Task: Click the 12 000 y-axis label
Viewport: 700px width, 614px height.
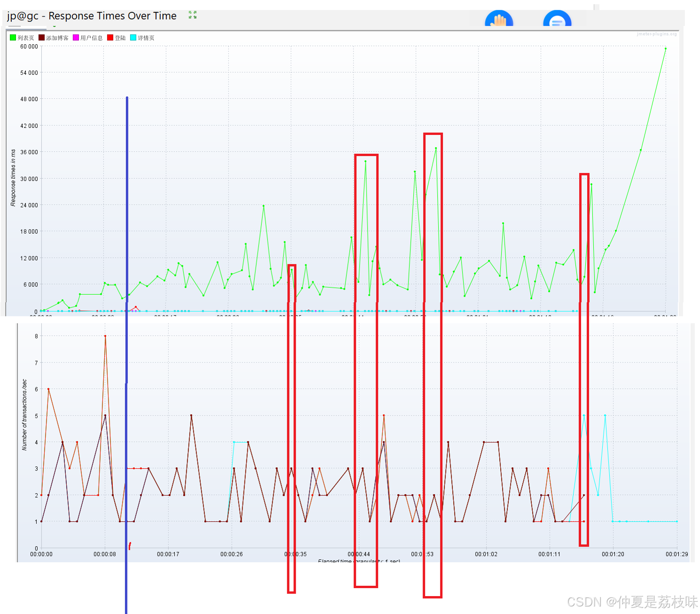Action: tap(29, 258)
